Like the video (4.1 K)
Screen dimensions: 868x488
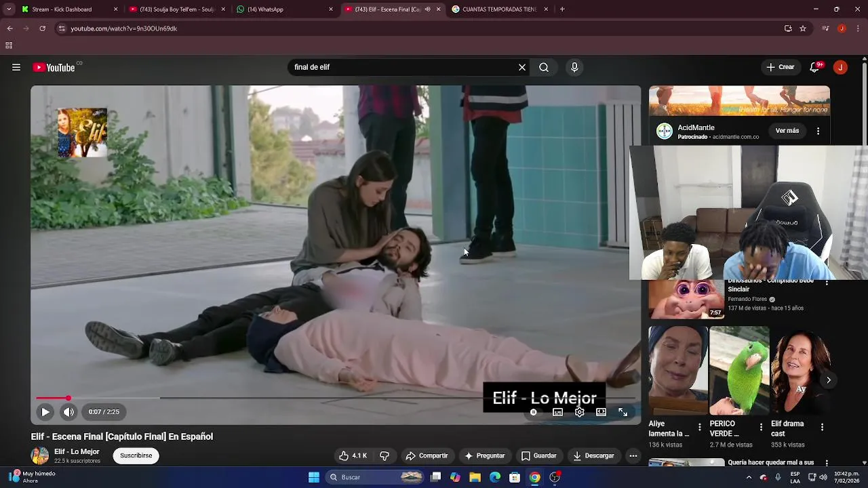[353, 455]
